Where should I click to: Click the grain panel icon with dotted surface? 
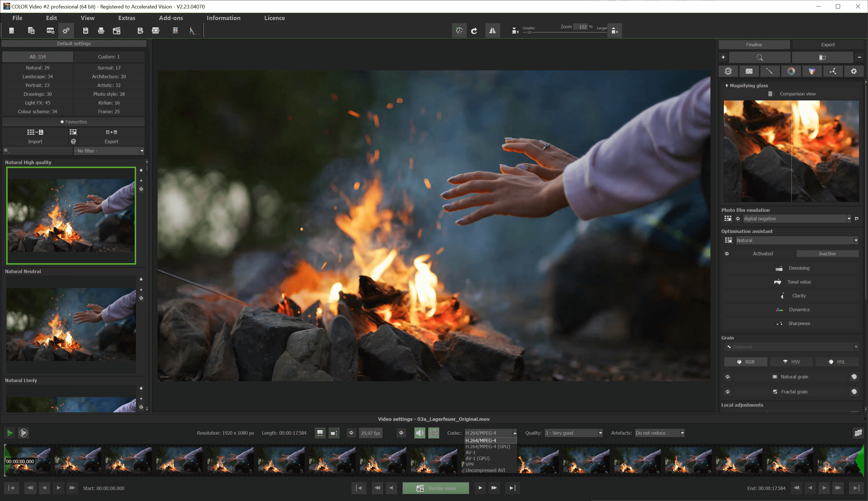pos(749,71)
